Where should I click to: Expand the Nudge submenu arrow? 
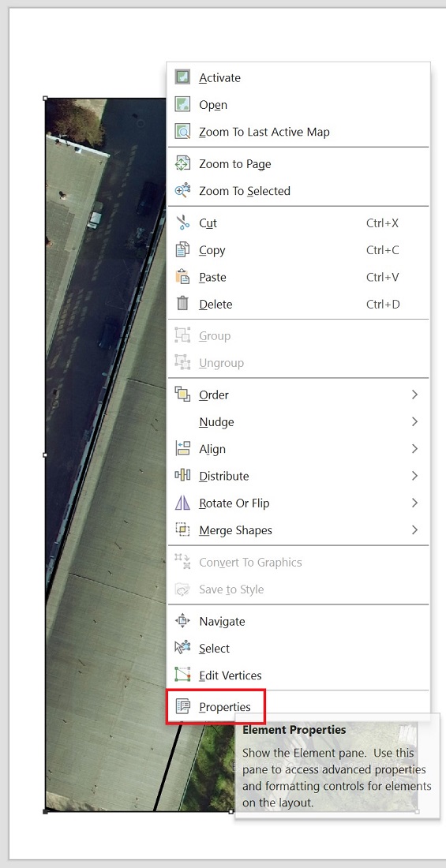(x=414, y=422)
